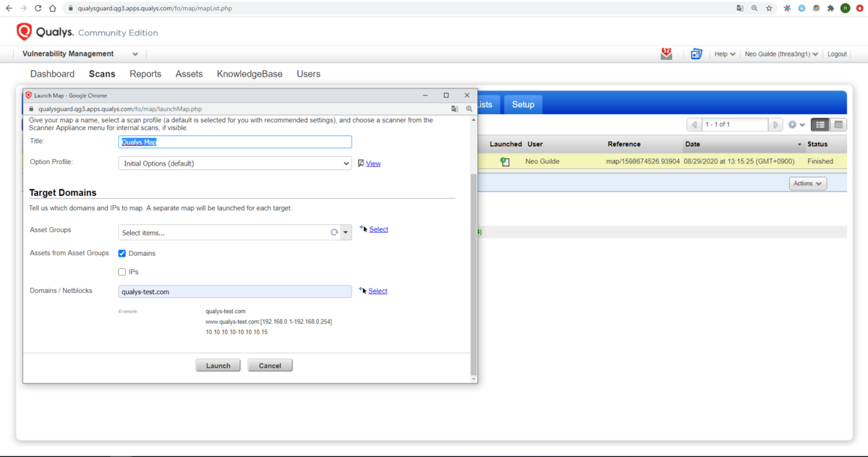Open the Assets menu
The height and width of the screenshot is (457, 868).
[x=190, y=74]
